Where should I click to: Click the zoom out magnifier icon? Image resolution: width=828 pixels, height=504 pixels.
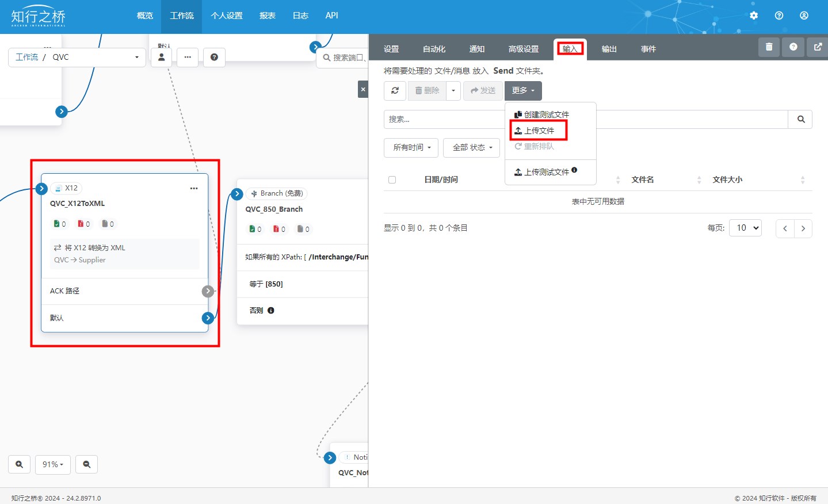click(87, 464)
